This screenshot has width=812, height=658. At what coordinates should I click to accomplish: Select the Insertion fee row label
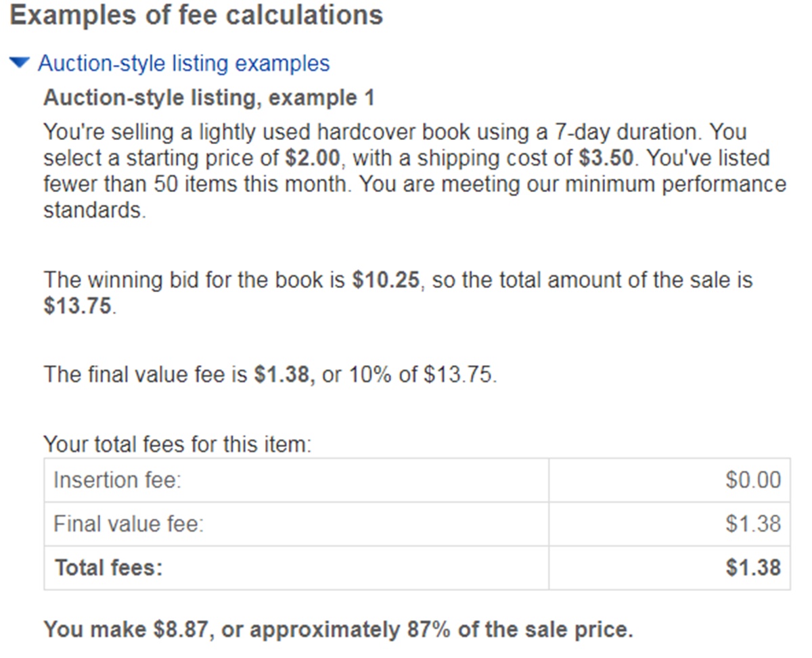[x=118, y=480]
